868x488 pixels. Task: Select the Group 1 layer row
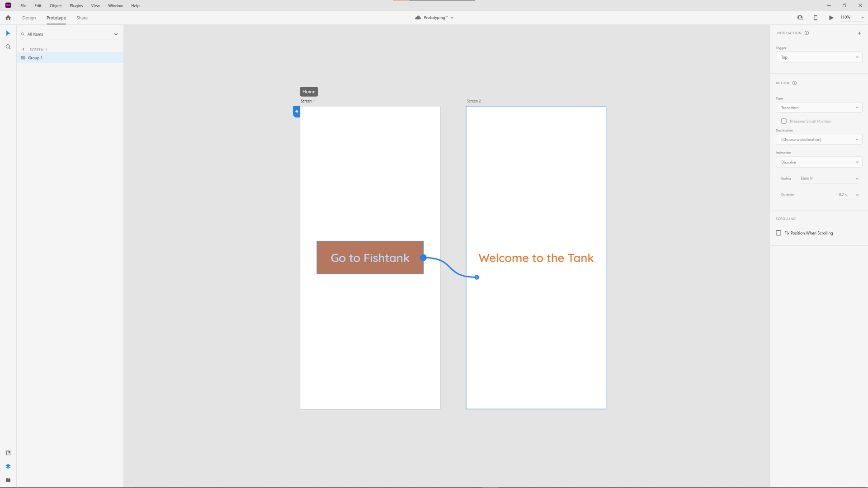[70, 58]
